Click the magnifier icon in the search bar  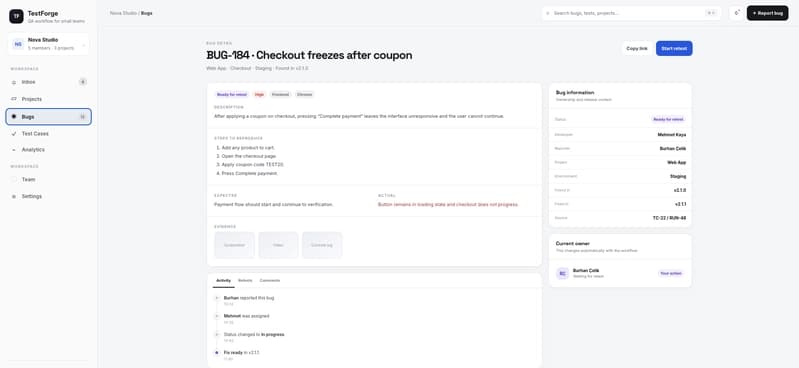548,13
